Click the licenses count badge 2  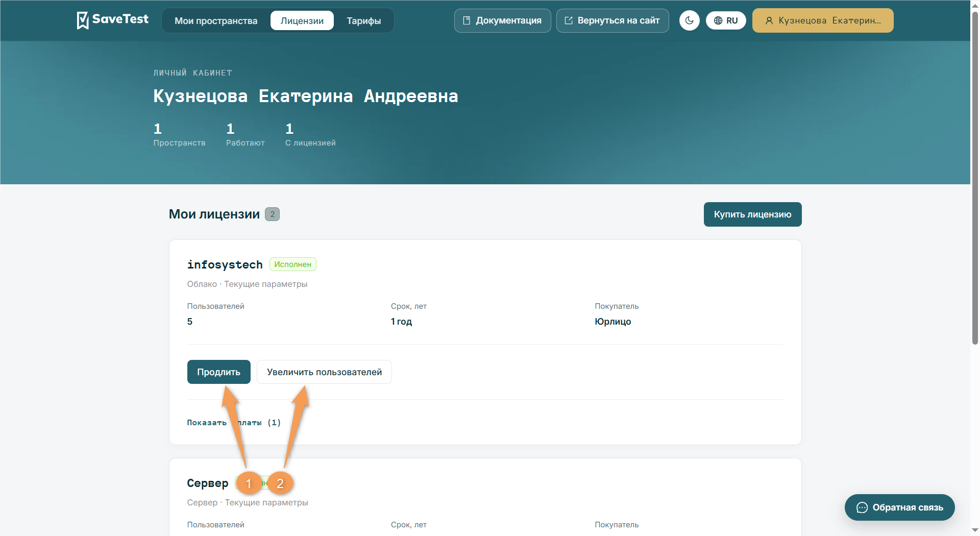pyautogui.click(x=273, y=214)
